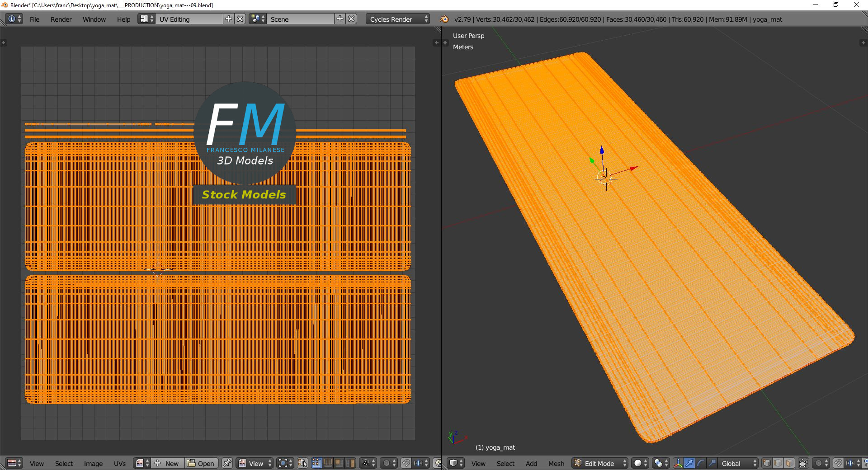Toggle limit selection to visible

pos(803,464)
